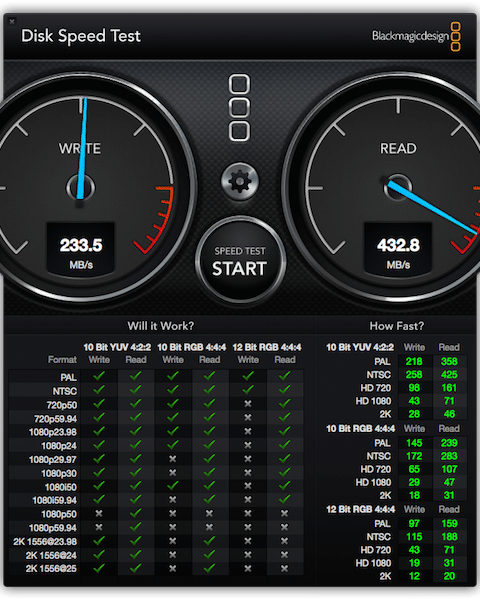
Task: Click the 358 PAL read value
Action: [x=449, y=362]
